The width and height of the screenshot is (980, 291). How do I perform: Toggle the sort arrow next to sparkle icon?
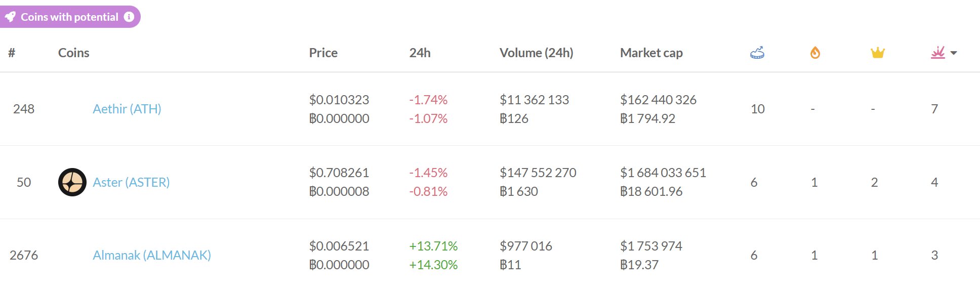[x=954, y=53]
